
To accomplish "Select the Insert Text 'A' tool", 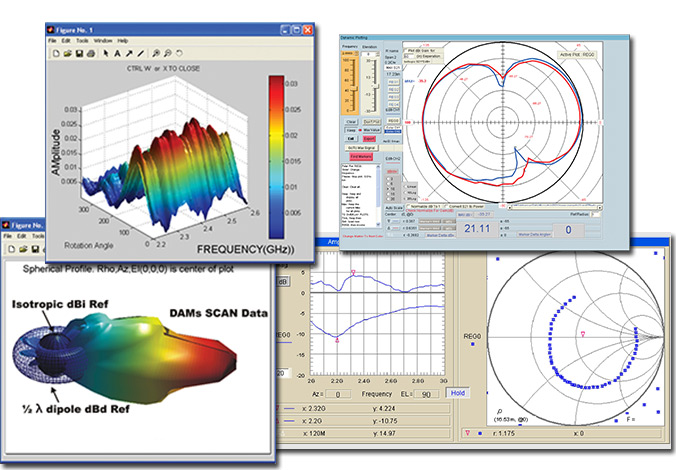I will pyautogui.click(x=117, y=53).
